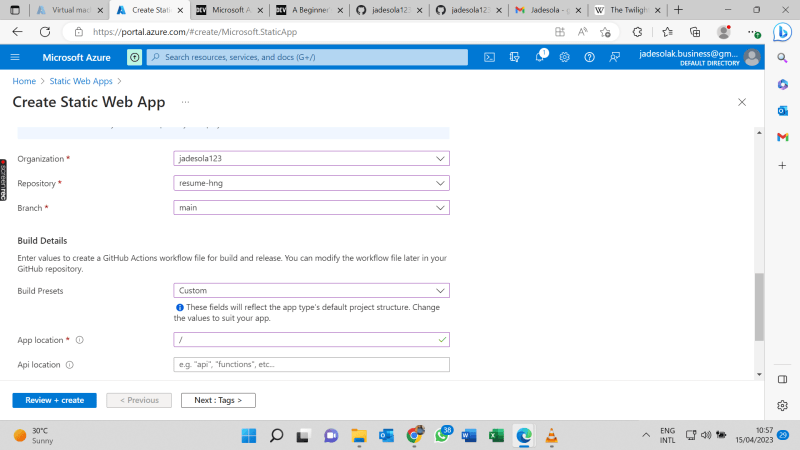Focus the App location input field
The image size is (800, 450).
pyautogui.click(x=311, y=340)
